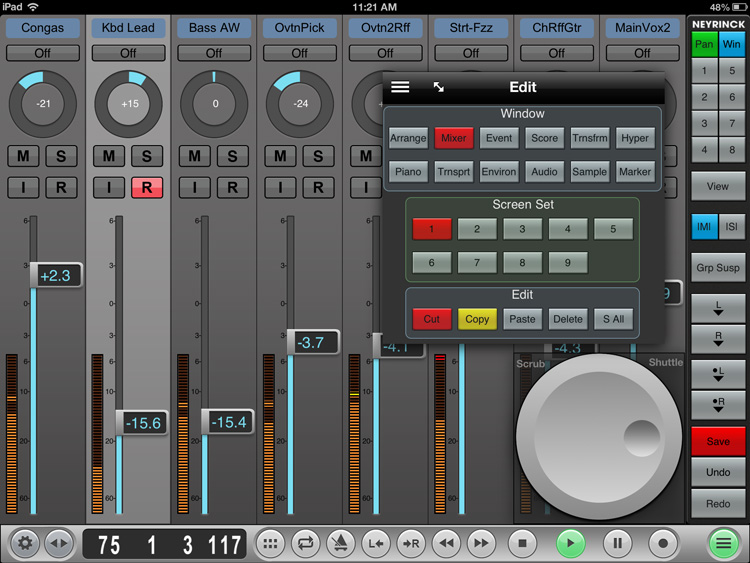Image resolution: width=750 pixels, height=563 pixels.
Task: Toggle the IMI button
Action: click(x=704, y=227)
